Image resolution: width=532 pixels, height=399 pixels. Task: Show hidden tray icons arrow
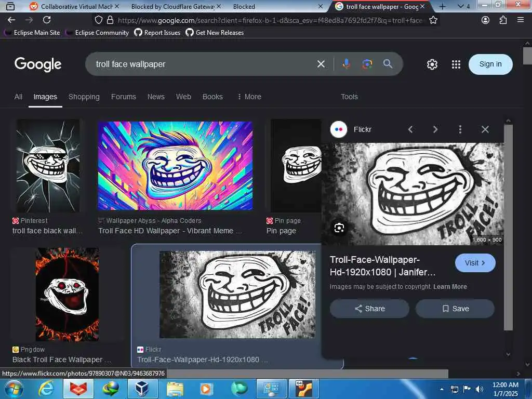[442, 389]
